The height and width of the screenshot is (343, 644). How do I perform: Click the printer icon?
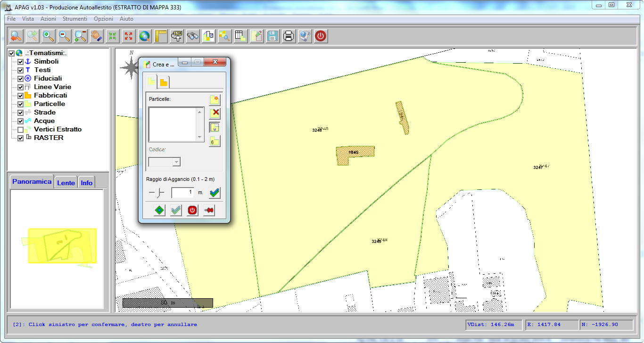[x=289, y=36]
